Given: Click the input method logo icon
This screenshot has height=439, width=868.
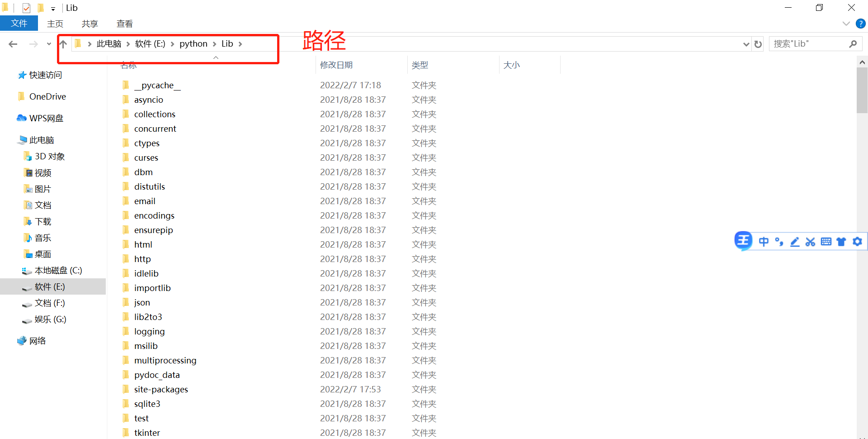Looking at the screenshot, I should (x=743, y=241).
